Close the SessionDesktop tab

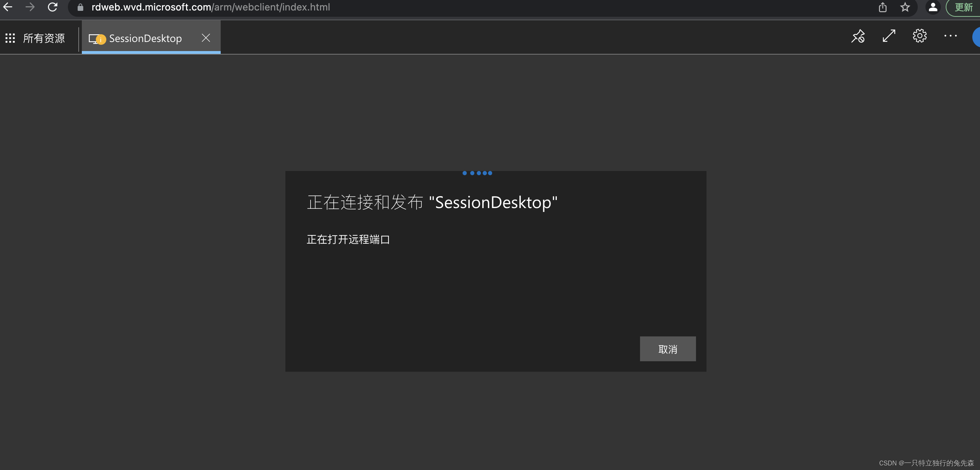point(206,38)
